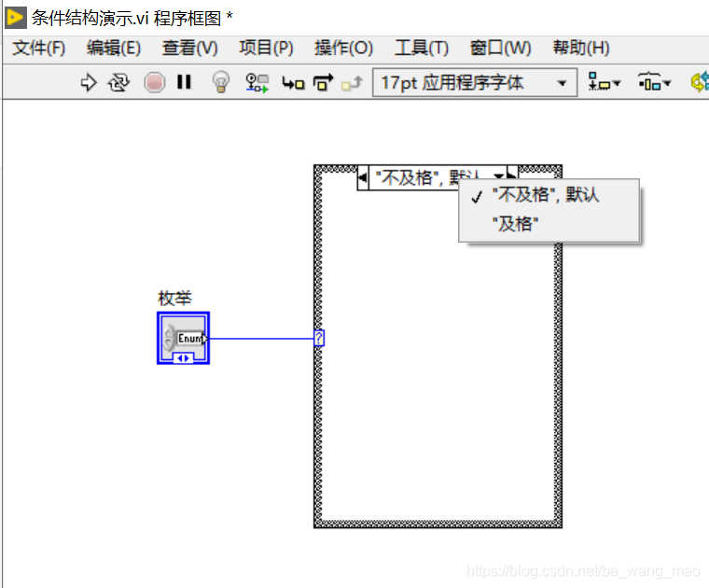
Task: Select "及格" case in popup
Action: pos(549,224)
